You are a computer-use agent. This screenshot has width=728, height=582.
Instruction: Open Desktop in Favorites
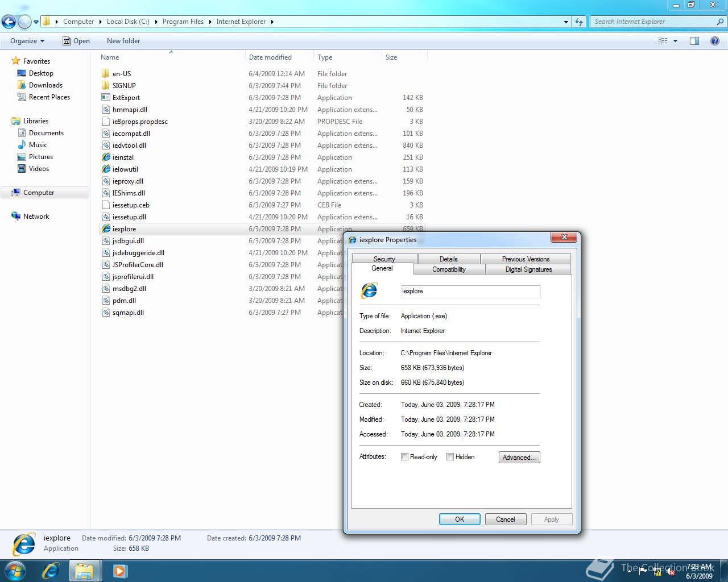point(41,73)
